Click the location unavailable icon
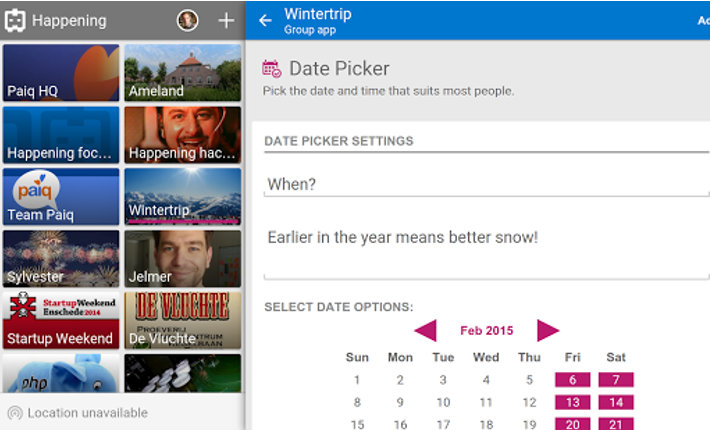This screenshot has height=430, width=710. click(x=15, y=413)
